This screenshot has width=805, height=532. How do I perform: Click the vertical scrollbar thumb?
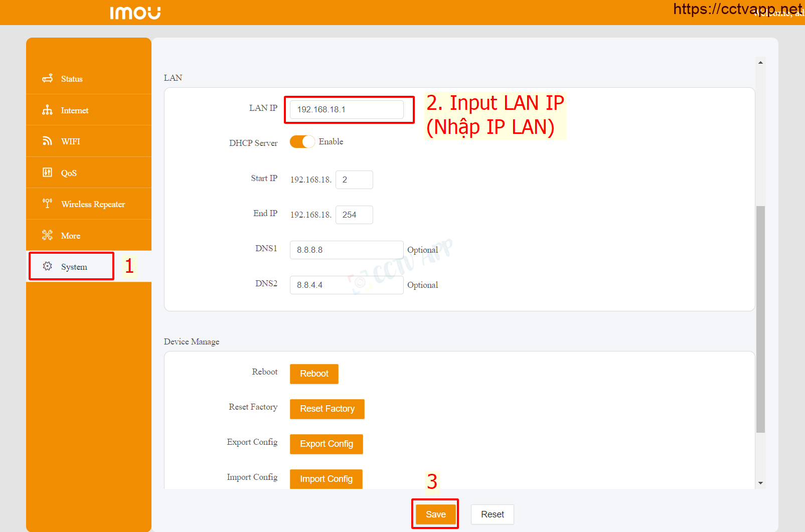[760, 318]
